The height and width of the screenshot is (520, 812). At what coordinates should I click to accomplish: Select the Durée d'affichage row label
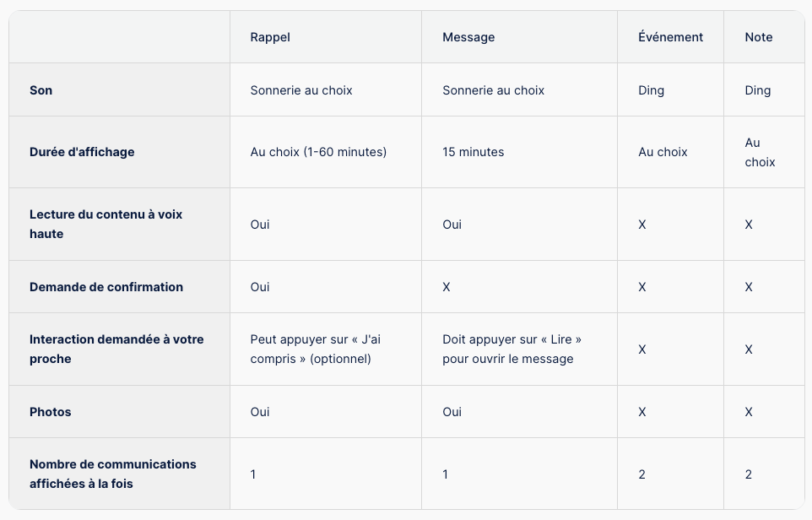82,152
